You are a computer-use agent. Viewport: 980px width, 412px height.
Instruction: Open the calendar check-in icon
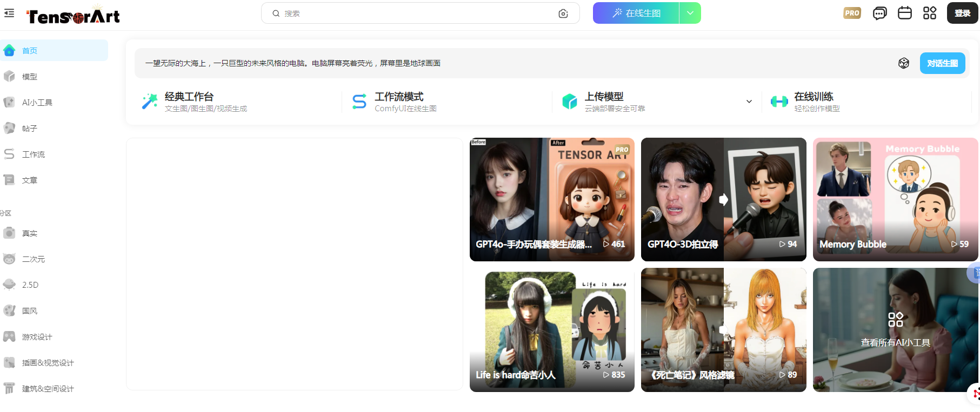click(904, 13)
